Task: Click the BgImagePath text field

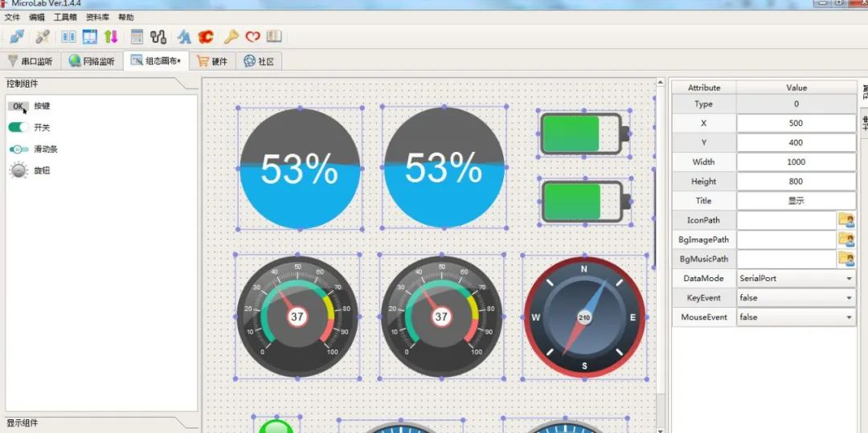Action: [786, 239]
